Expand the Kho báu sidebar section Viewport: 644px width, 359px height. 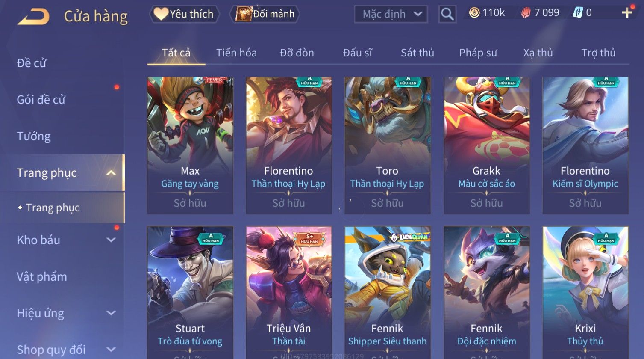click(x=111, y=240)
